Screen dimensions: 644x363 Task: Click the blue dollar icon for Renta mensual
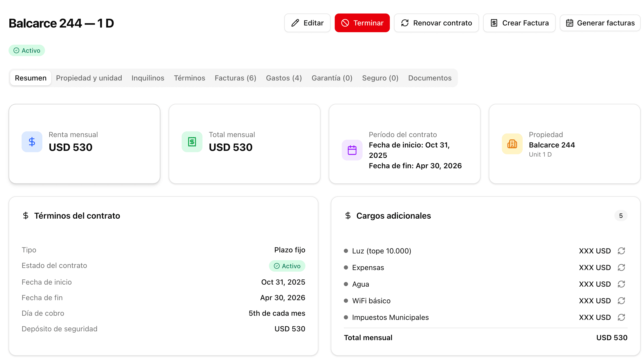point(32,142)
